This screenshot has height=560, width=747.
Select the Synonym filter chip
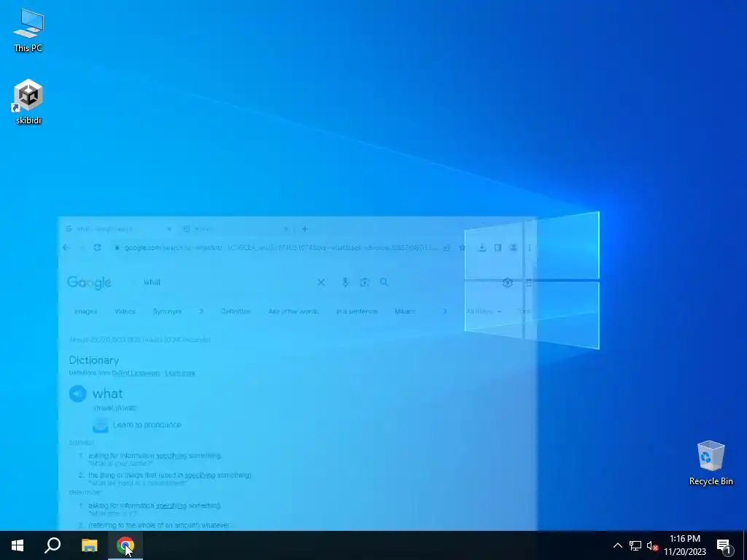(x=167, y=311)
